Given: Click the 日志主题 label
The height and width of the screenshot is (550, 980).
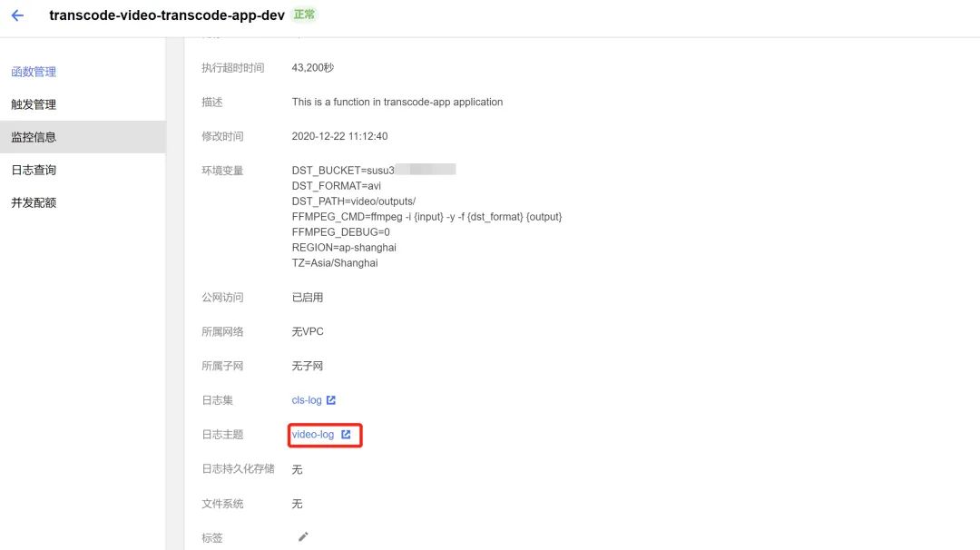Looking at the screenshot, I should [x=222, y=435].
